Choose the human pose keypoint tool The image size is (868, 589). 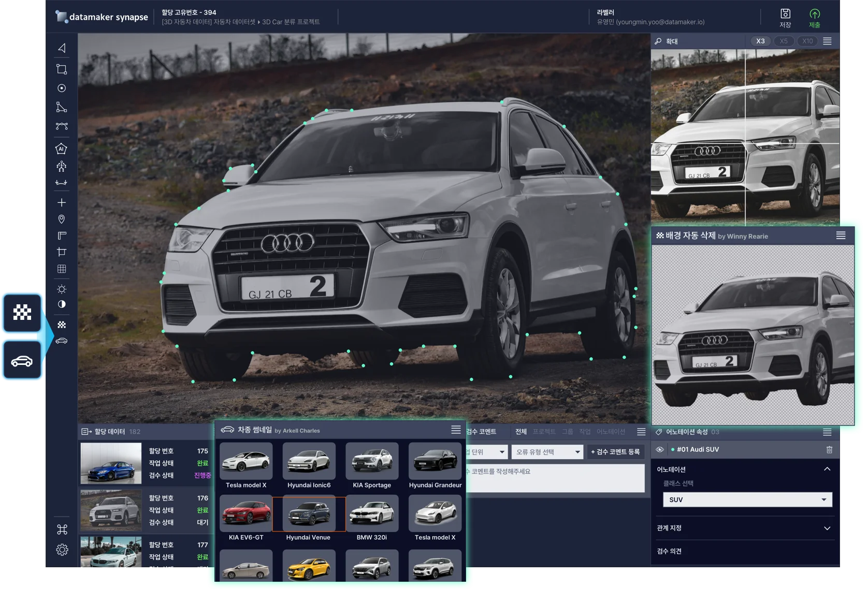62,166
